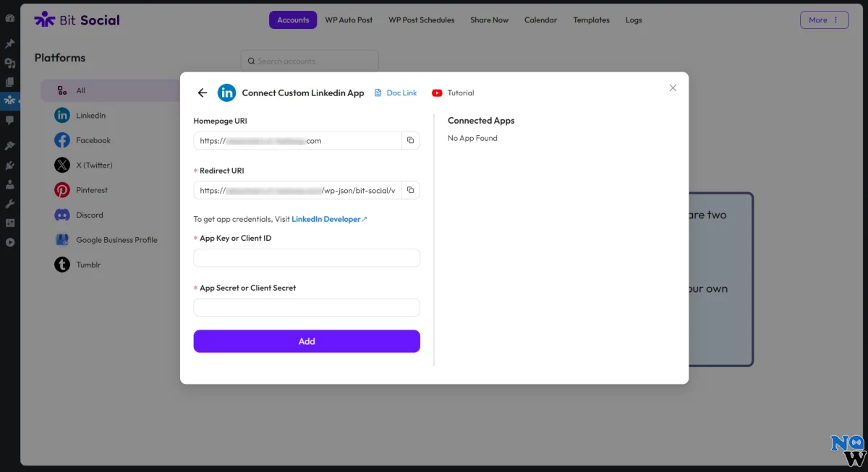This screenshot has height=472, width=868.
Task: Expand the More dropdown menu
Action: 824,20
